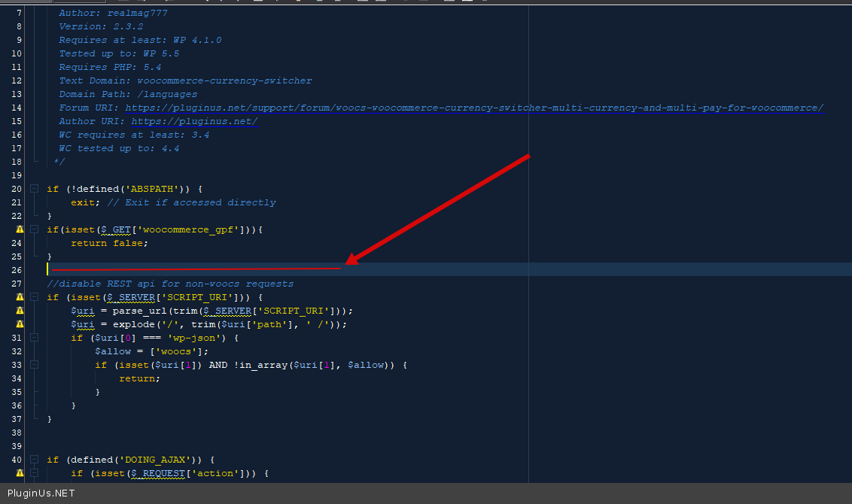
Task: Click the 'return false;' statement
Action: [x=110, y=243]
